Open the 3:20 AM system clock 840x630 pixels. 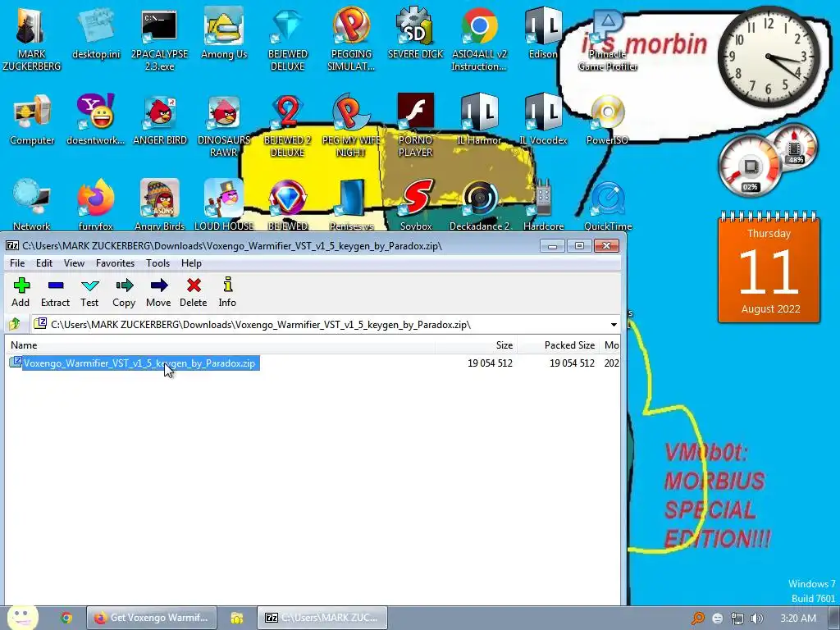[798, 619]
